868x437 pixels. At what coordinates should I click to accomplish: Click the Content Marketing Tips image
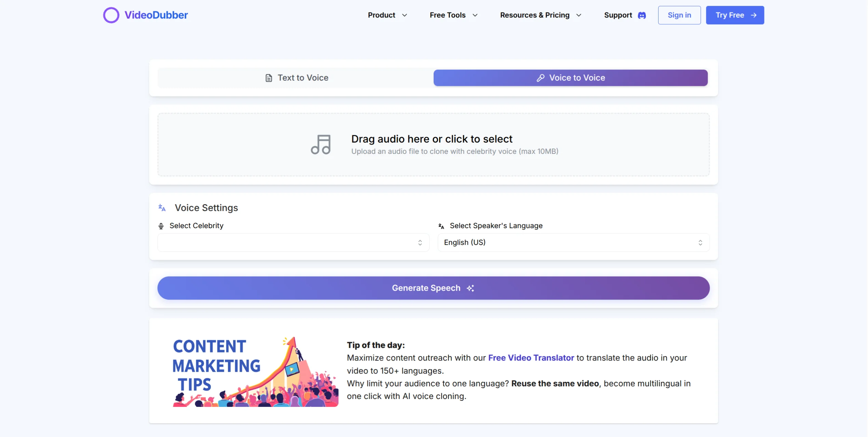pos(255,371)
